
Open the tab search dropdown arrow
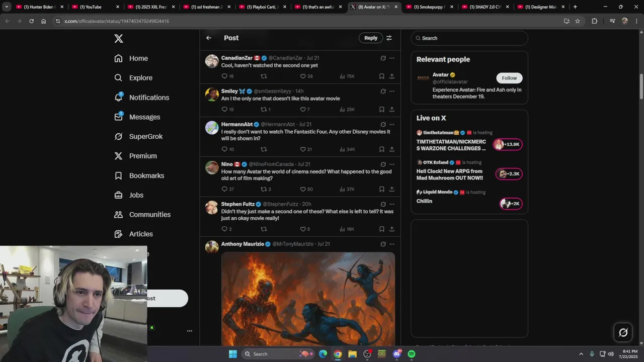click(x=7, y=7)
